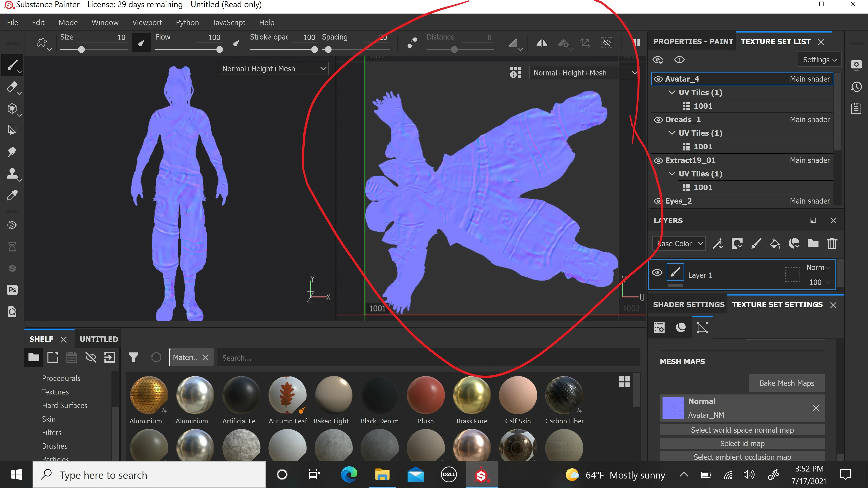Delete Layer 1 using the trash icon
868x488 pixels.
832,244
